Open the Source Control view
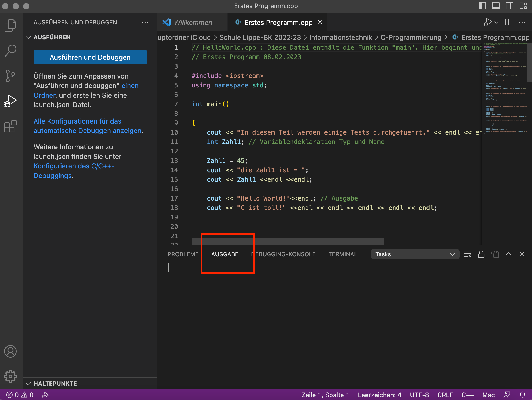 click(x=10, y=76)
